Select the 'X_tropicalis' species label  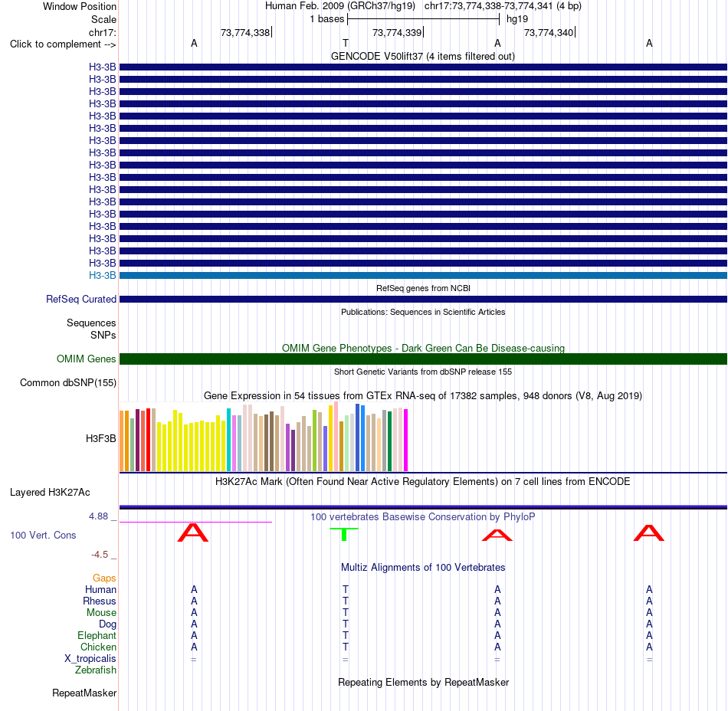pos(90,659)
